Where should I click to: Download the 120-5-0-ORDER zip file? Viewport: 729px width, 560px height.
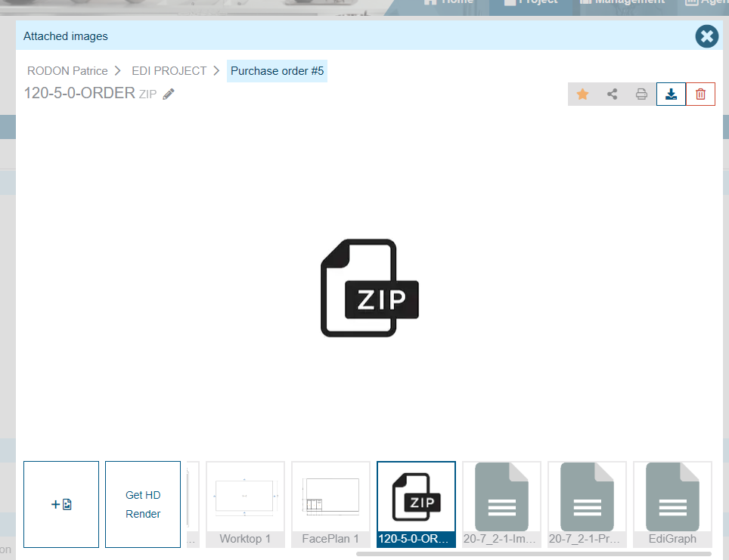tap(671, 94)
